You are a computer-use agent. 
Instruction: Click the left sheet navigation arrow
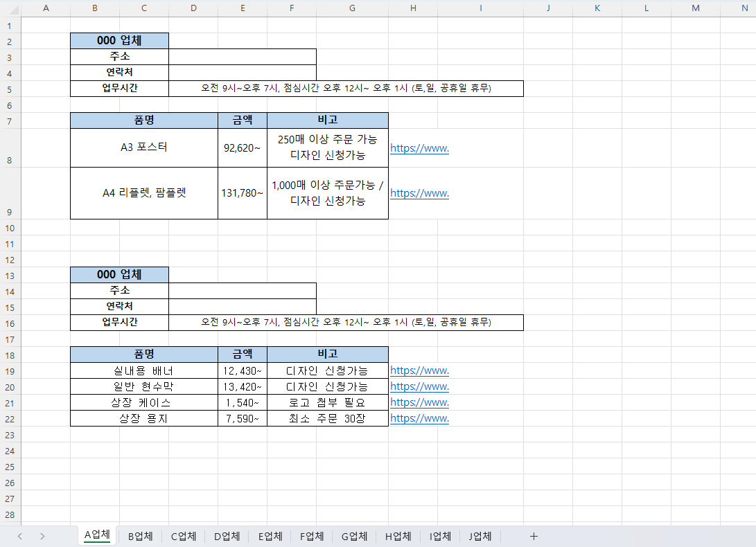tap(19, 536)
